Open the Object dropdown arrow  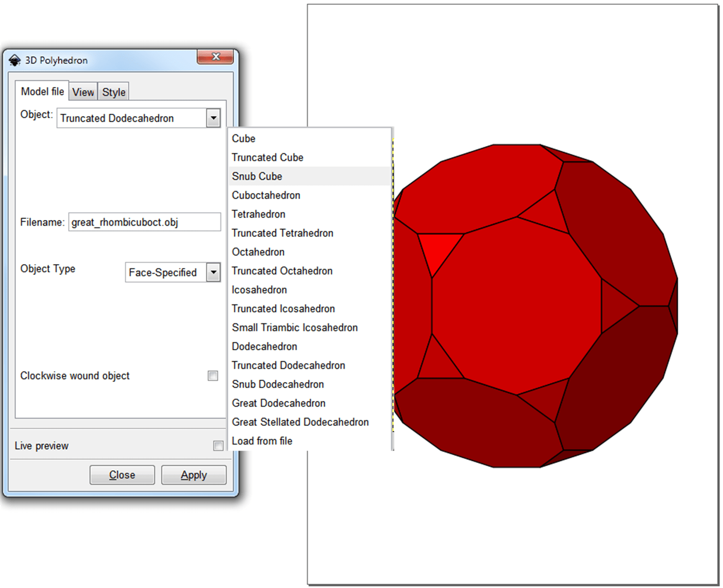coord(213,118)
